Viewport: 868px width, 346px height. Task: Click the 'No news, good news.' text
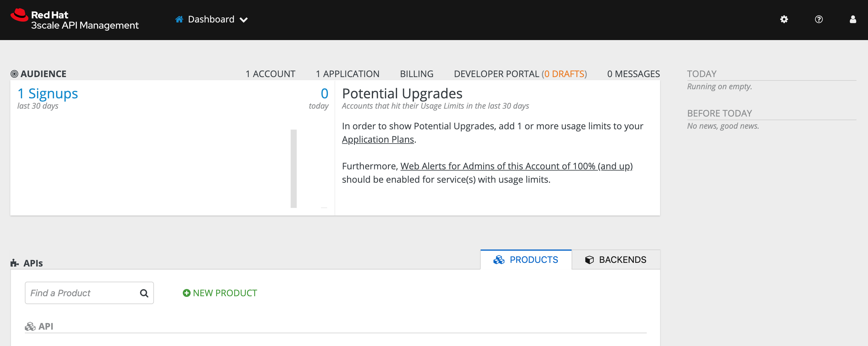(723, 126)
